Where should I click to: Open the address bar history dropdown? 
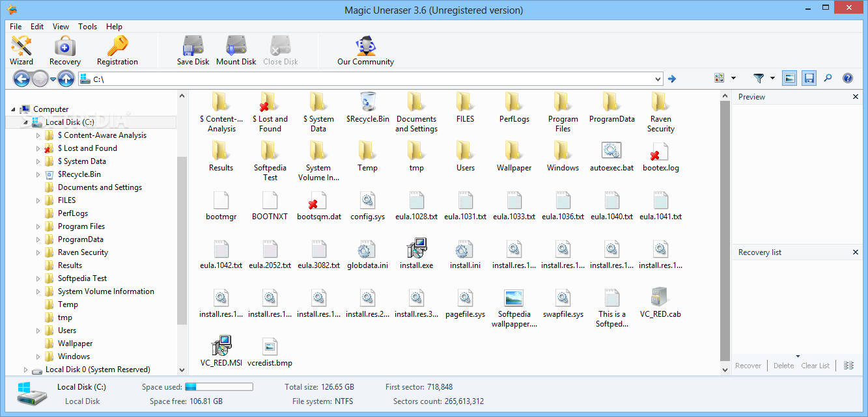coord(657,79)
